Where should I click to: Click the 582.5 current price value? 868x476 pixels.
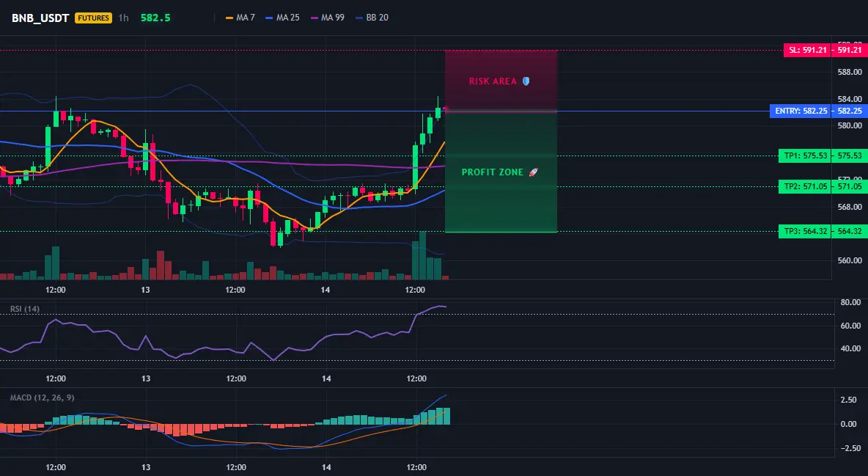[x=155, y=18]
